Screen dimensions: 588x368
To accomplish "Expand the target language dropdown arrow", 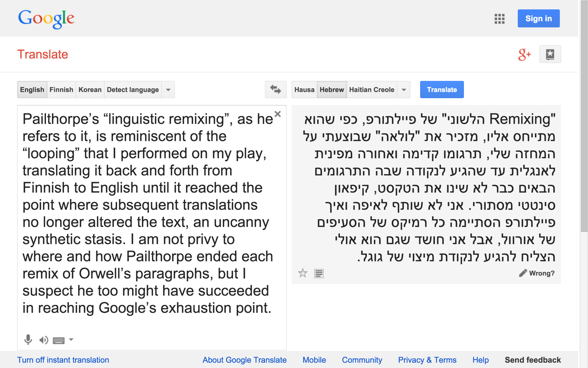I will [404, 90].
